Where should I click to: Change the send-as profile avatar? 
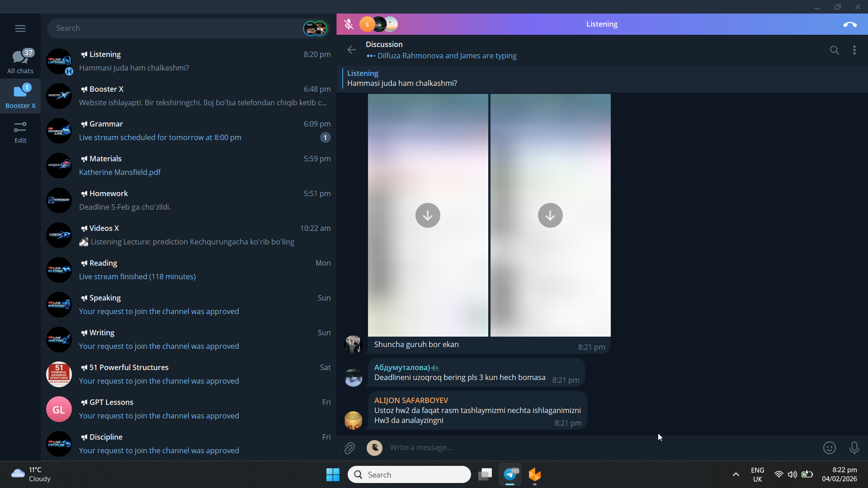tap(374, 448)
